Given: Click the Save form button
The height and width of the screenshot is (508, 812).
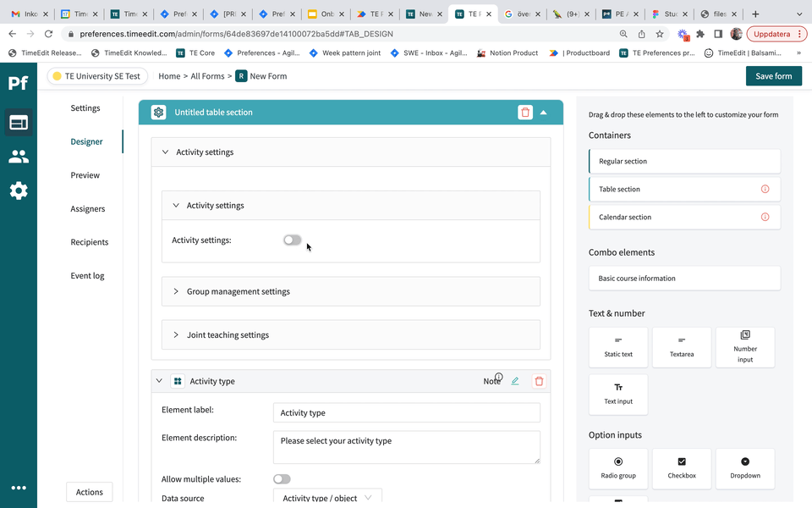Looking at the screenshot, I should (x=774, y=76).
